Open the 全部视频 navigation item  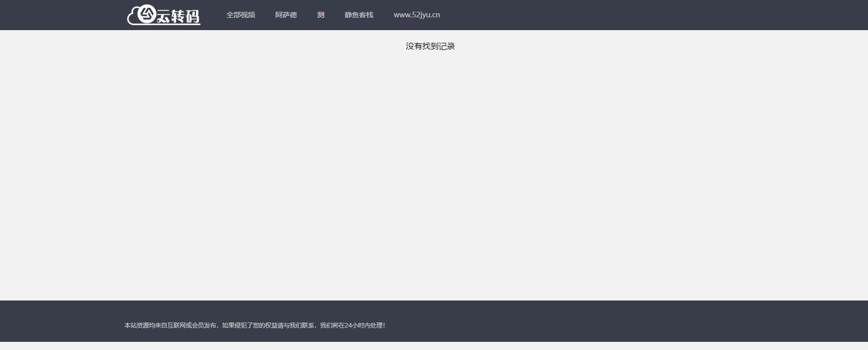(x=241, y=15)
